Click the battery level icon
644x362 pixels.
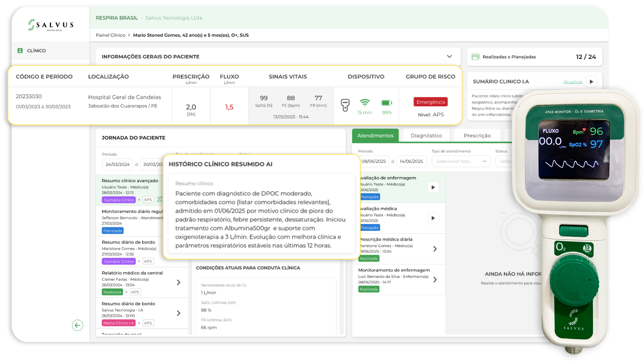pyautogui.click(x=387, y=103)
